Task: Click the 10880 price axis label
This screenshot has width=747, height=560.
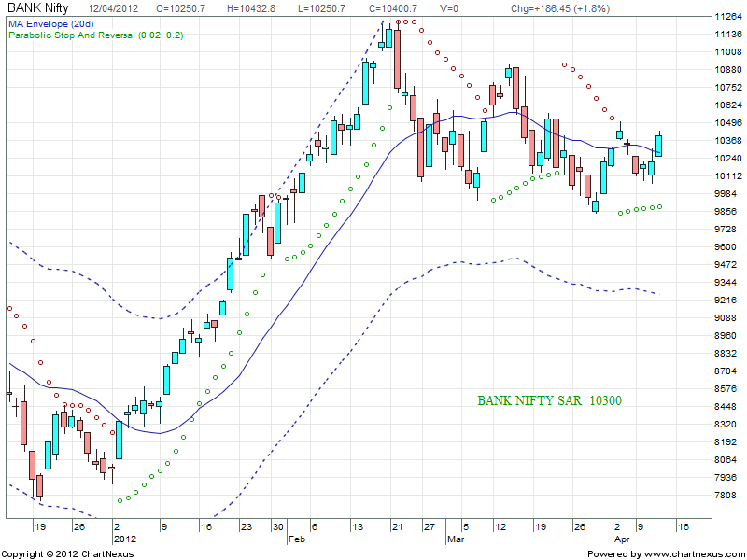Action: [729, 70]
